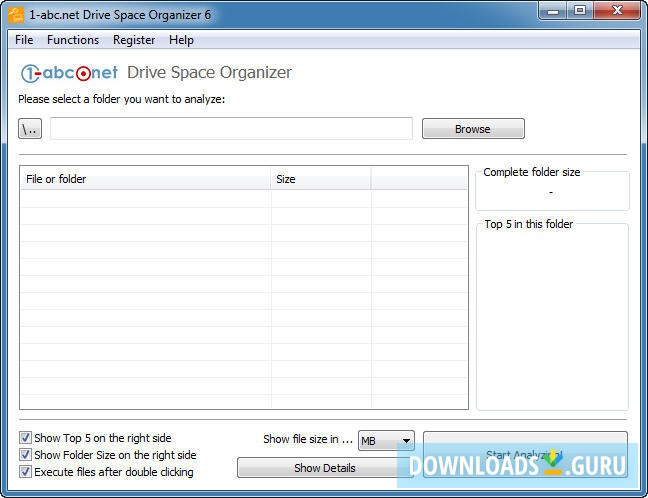Click the Drive Space Organizer title bar icon
The image size is (648, 498).
(x=16, y=15)
